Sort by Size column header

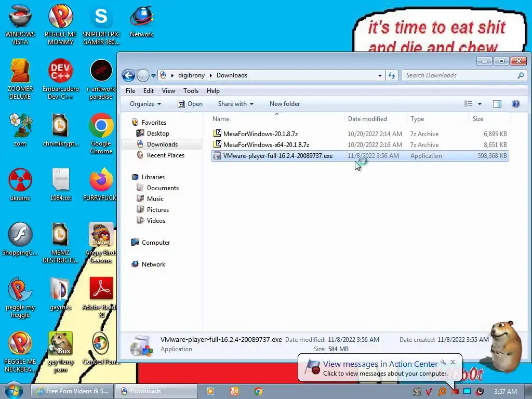pos(490,119)
